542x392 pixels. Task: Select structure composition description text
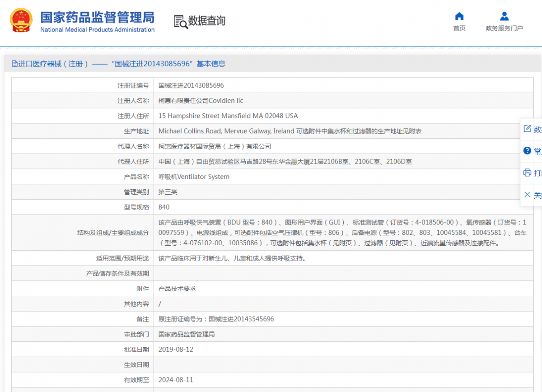tap(343, 233)
